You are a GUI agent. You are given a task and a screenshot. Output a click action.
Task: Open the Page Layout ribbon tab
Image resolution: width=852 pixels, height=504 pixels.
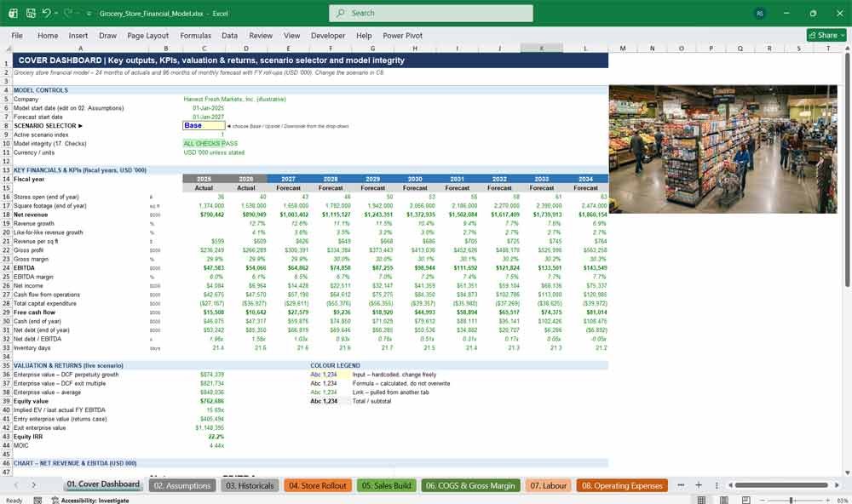point(147,35)
